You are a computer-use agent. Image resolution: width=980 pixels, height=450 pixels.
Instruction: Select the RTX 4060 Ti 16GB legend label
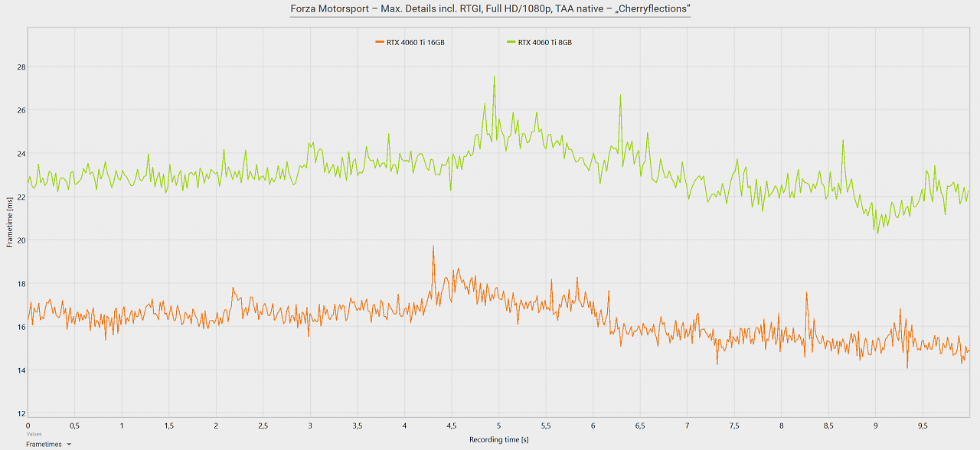point(416,43)
